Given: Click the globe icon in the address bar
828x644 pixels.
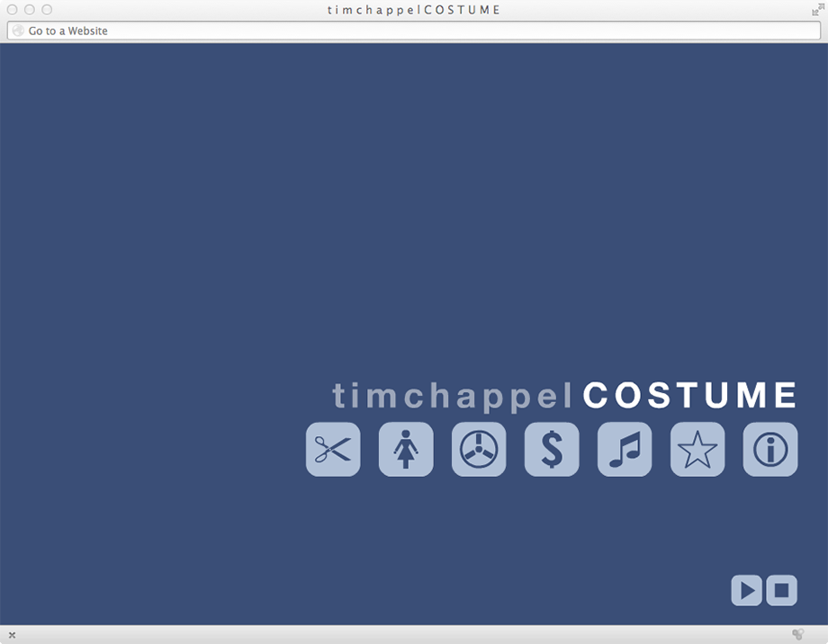Looking at the screenshot, I should (x=17, y=30).
